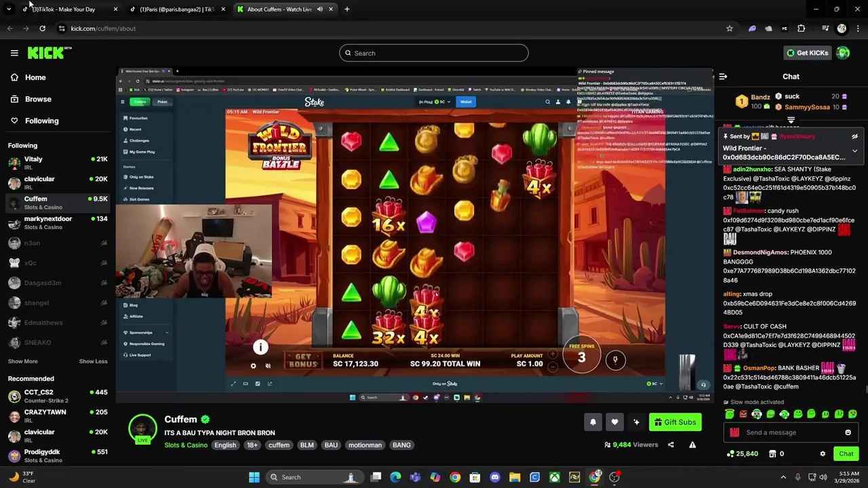
Task: Click the Windows taskbar Search box
Action: coord(313,477)
